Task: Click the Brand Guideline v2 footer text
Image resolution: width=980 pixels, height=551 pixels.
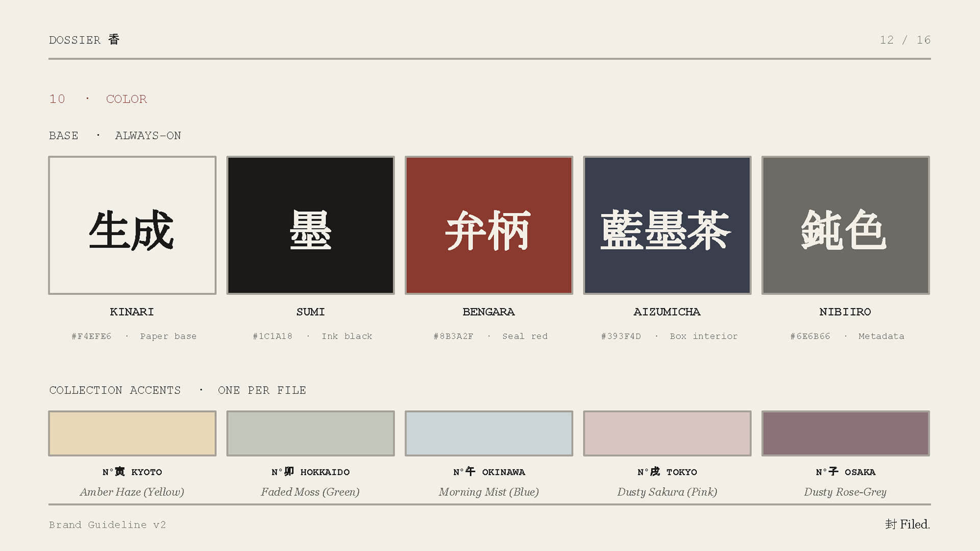Action: (107, 524)
